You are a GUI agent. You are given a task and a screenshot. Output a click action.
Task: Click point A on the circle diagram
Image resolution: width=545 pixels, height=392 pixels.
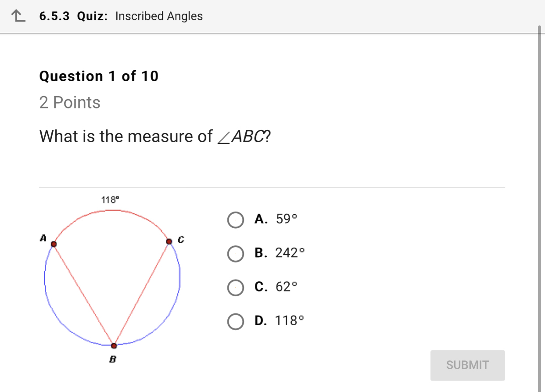click(x=54, y=243)
